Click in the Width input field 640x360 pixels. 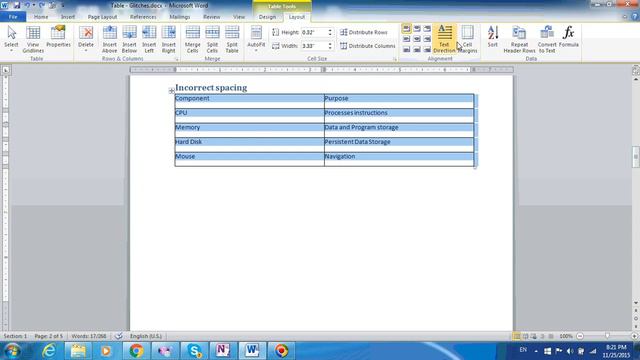pyautogui.click(x=313, y=46)
